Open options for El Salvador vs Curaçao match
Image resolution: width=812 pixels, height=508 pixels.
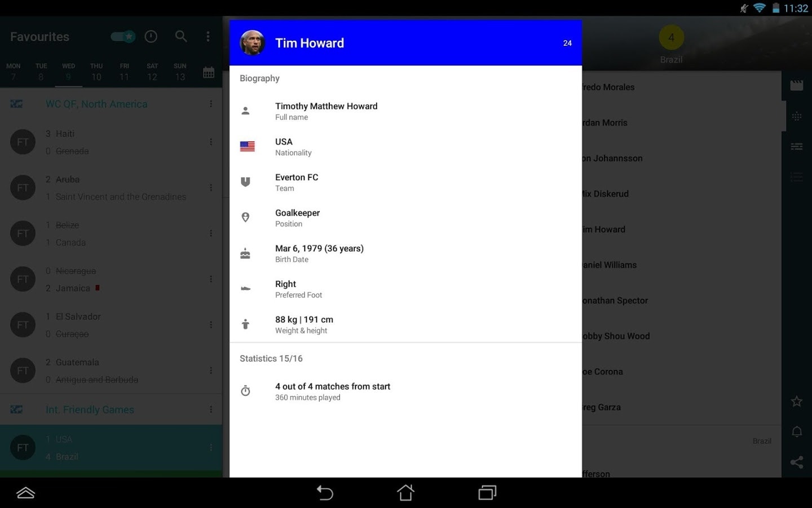[211, 325]
